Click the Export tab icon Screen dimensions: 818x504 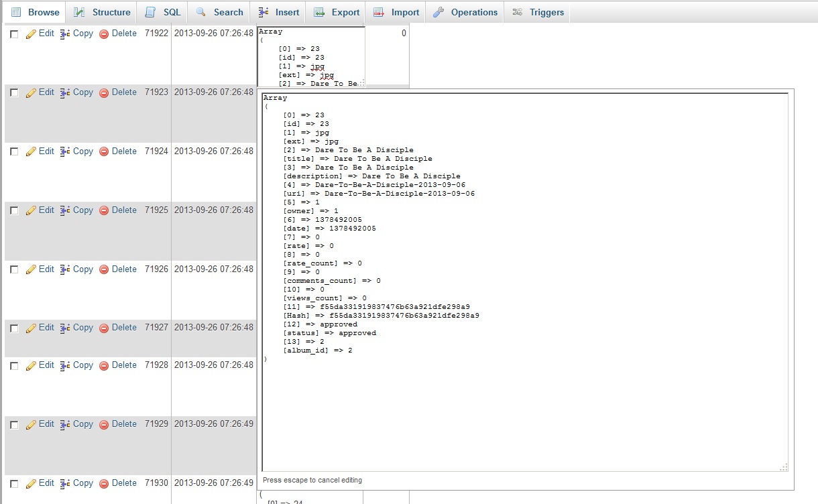tap(320, 12)
